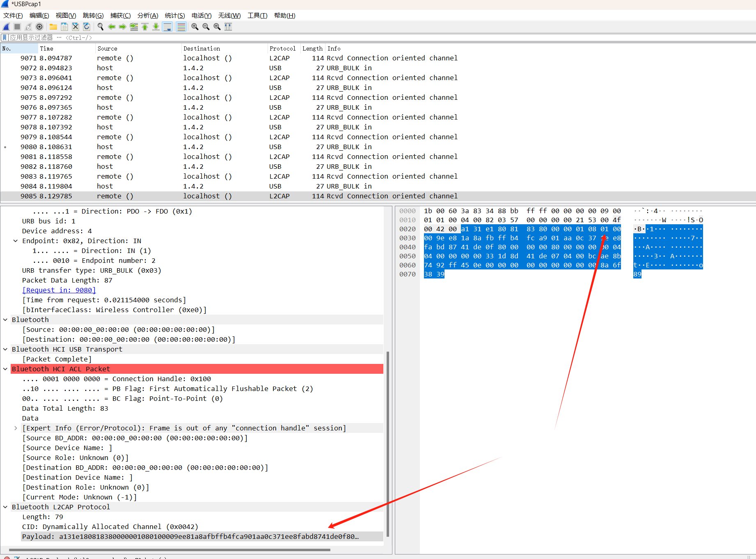Open the 分析(A) menu
The height and width of the screenshot is (559, 756).
148,16
